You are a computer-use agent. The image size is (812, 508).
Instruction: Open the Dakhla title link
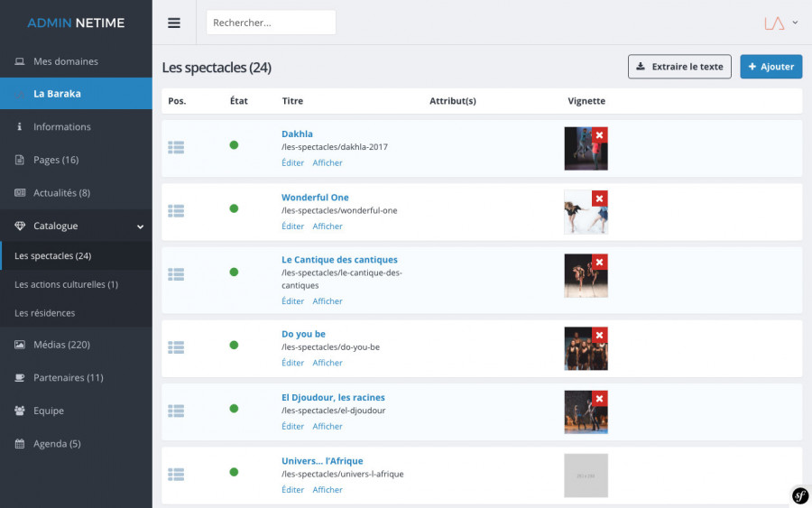[297, 134]
